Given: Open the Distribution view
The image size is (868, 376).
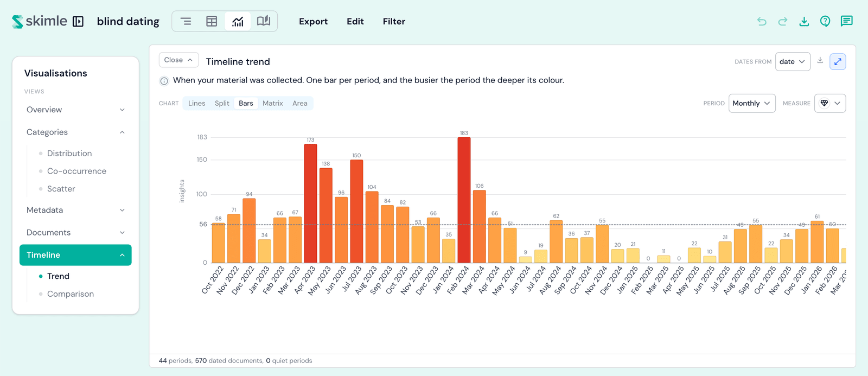Looking at the screenshot, I should coord(69,154).
